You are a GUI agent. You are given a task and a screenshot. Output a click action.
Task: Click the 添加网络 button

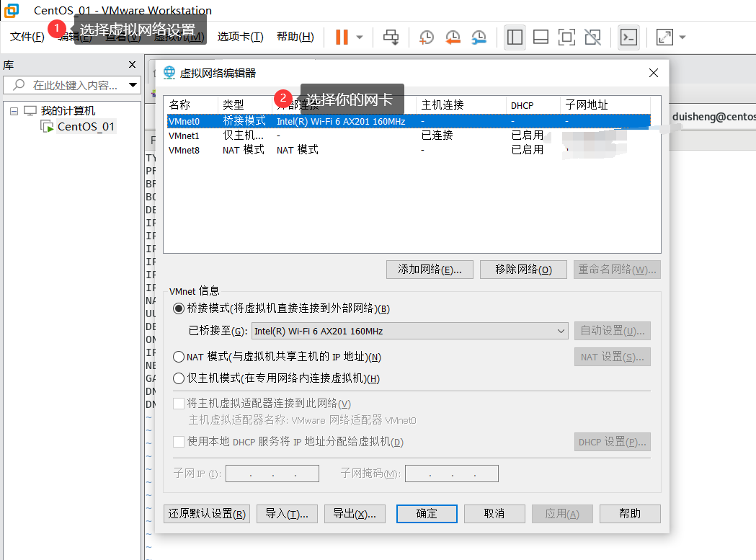430,270
